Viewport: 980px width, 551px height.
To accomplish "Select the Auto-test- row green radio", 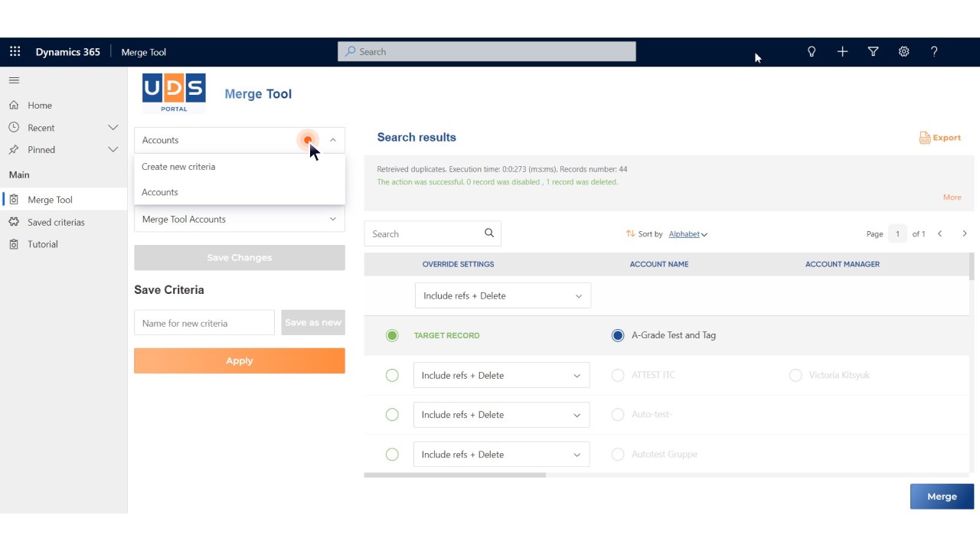I will click(x=392, y=415).
